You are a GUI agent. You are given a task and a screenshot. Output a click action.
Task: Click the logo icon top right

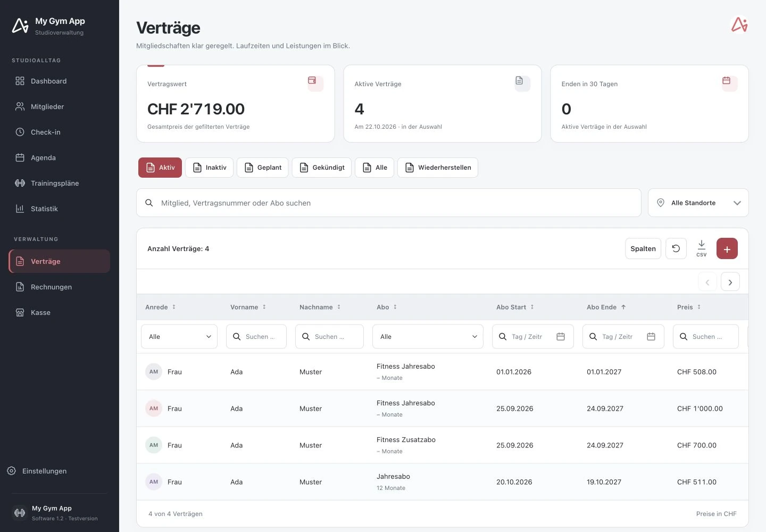point(739,24)
